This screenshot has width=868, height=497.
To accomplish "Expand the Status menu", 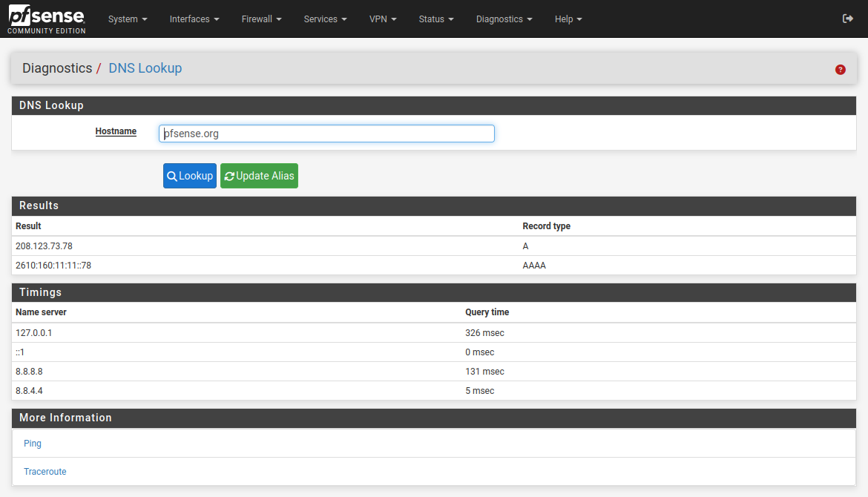I will click(x=436, y=19).
